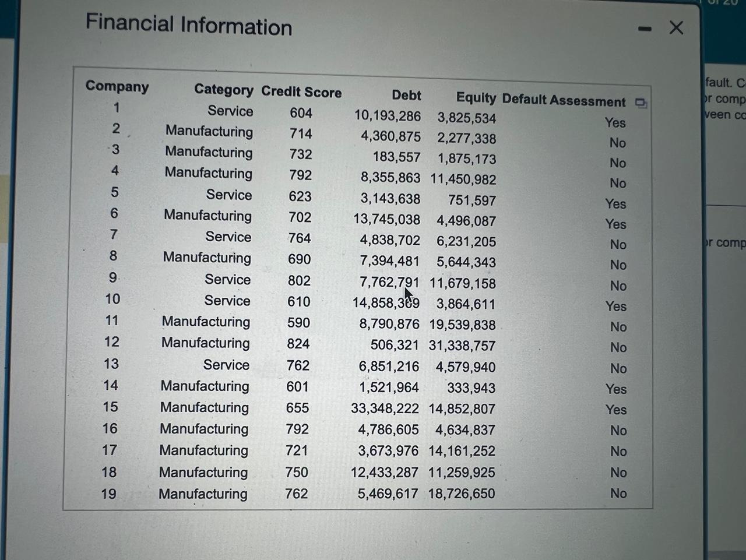Image resolution: width=746 pixels, height=560 pixels.
Task: Select the Manufacturing cell for Company 2
Action: point(209,132)
